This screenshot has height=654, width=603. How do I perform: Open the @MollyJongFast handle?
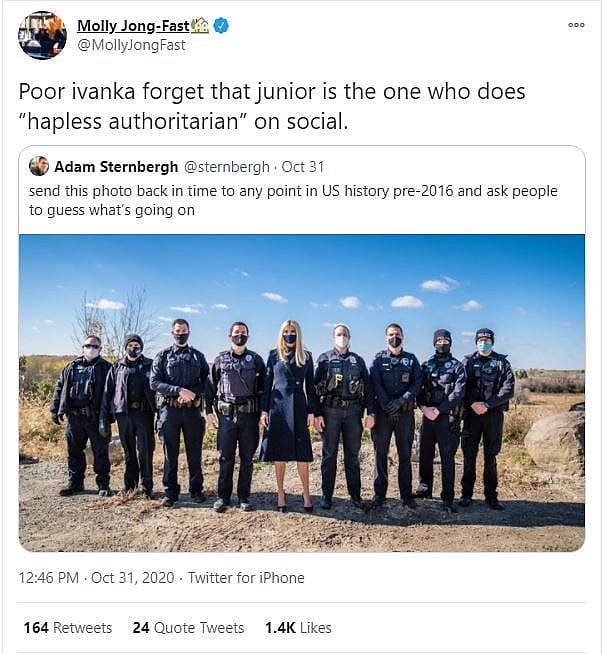[131, 45]
